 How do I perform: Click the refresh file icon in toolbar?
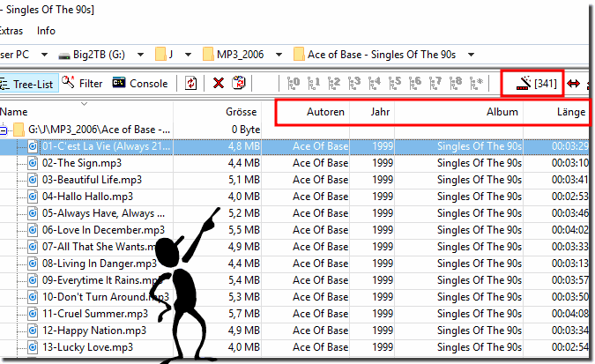tap(191, 83)
